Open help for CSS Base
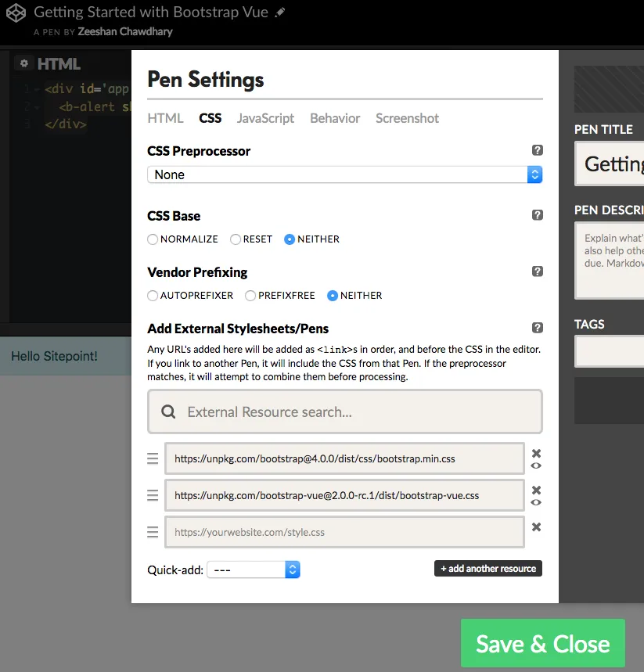This screenshot has height=672, width=644. coord(538,214)
